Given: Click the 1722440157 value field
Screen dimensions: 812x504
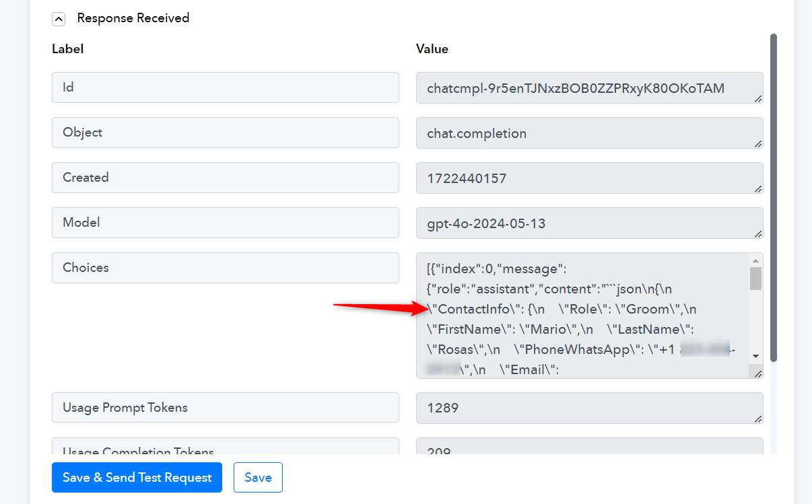Looking at the screenshot, I should tap(590, 178).
